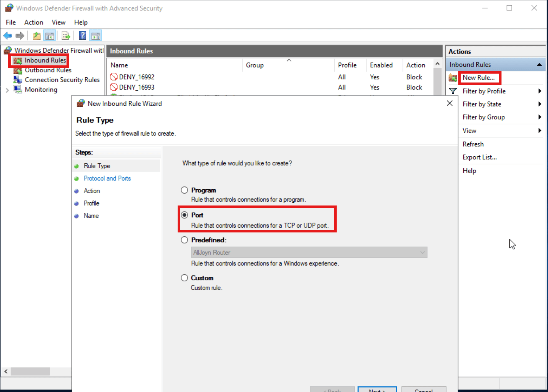
Task: Click the Export list toolbar icon
Action: click(x=65, y=35)
